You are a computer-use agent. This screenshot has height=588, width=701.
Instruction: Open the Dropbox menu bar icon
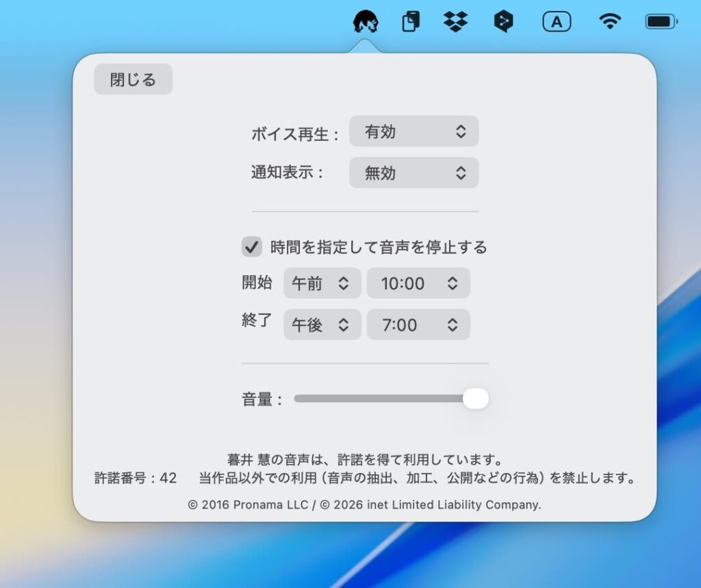[455, 22]
